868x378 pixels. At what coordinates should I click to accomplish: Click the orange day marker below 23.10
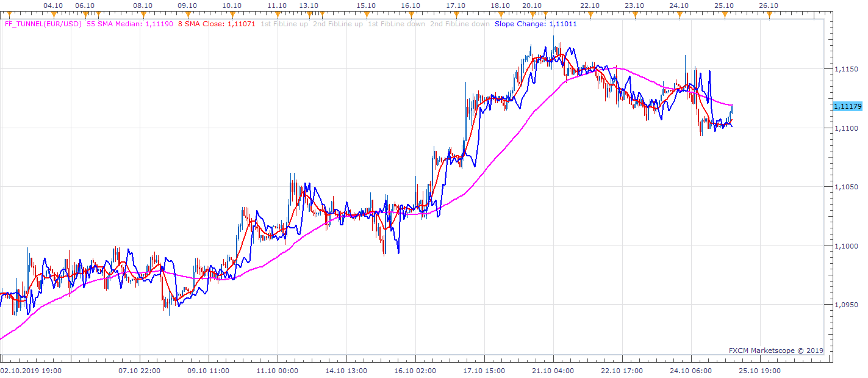pos(634,13)
